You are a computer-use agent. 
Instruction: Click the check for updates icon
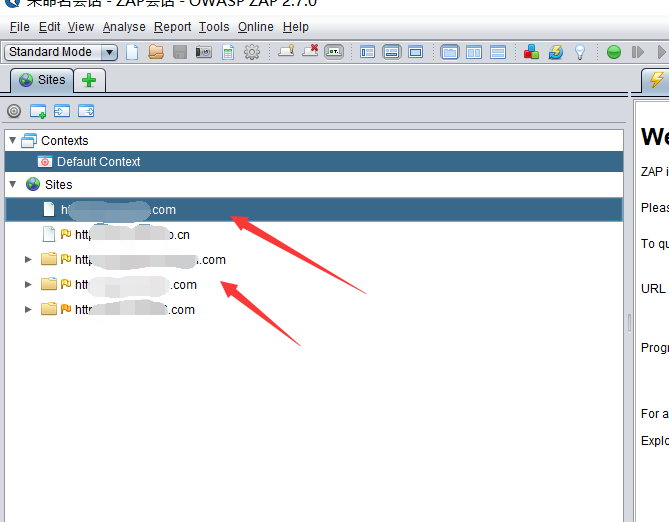tap(556, 52)
